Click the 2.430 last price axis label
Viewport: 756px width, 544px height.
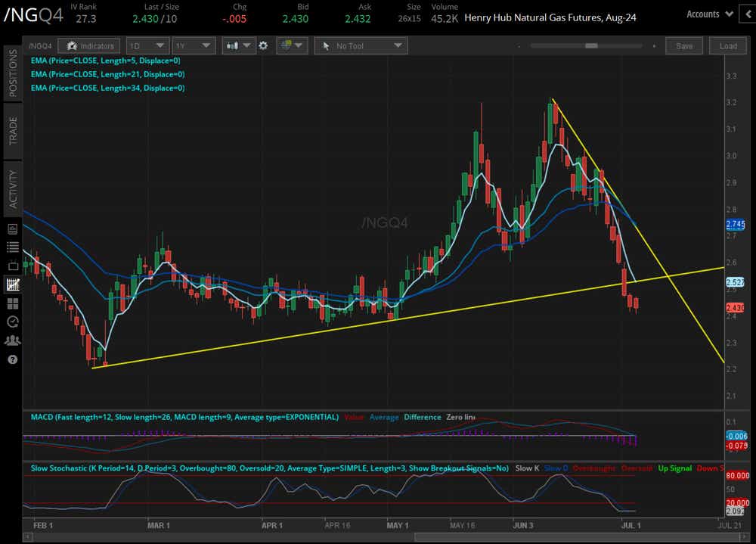point(736,307)
